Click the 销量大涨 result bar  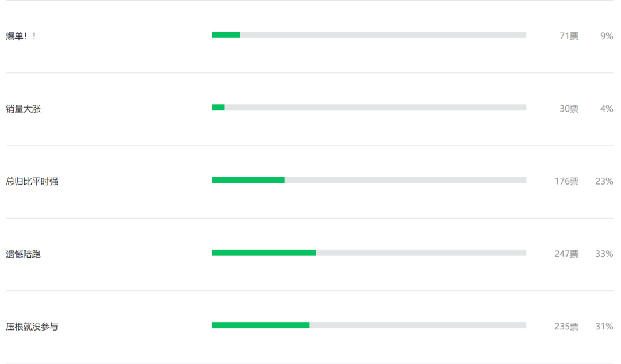pyautogui.click(x=218, y=108)
